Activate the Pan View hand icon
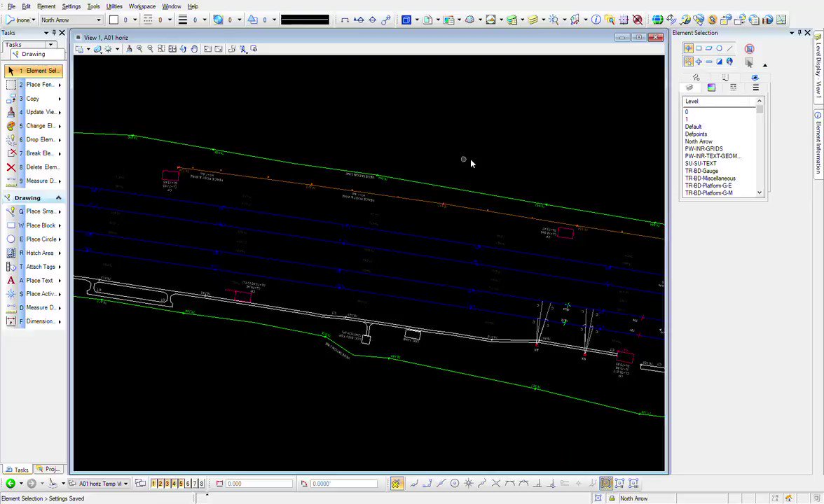824x504 pixels. click(194, 49)
